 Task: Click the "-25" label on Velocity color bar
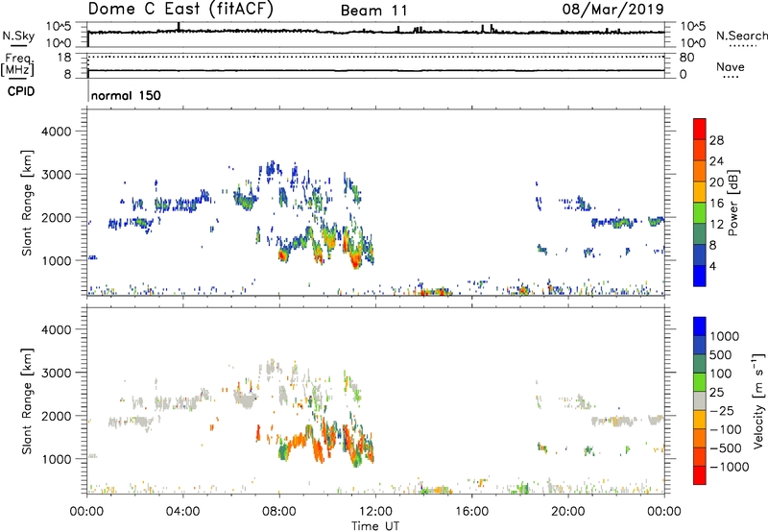tap(722, 410)
